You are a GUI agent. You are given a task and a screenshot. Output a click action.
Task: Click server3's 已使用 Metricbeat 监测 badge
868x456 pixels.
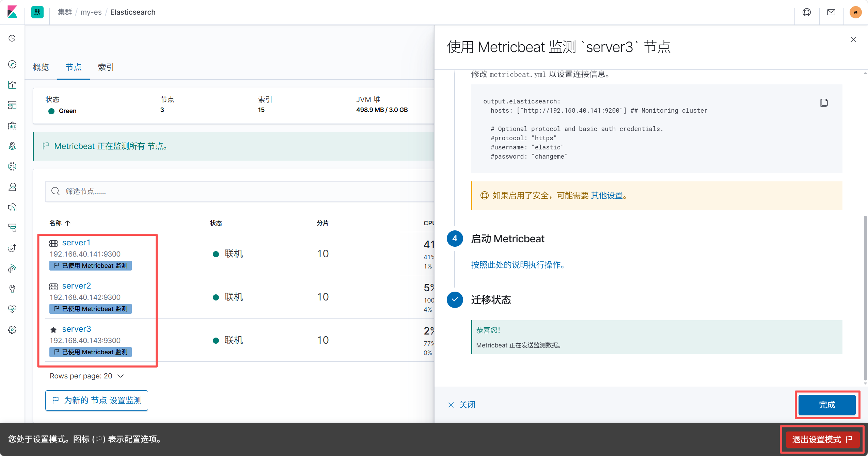pos(91,352)
